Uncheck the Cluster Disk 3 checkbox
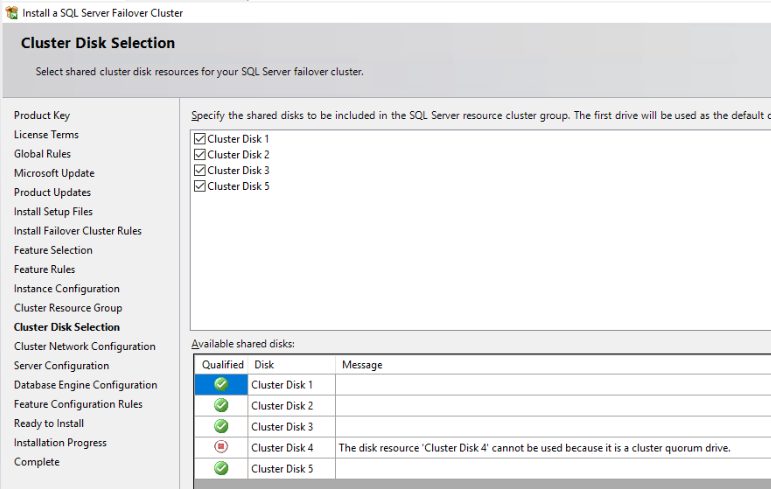Viewport: 771px width, 489px height. click(x=200, y=170)
